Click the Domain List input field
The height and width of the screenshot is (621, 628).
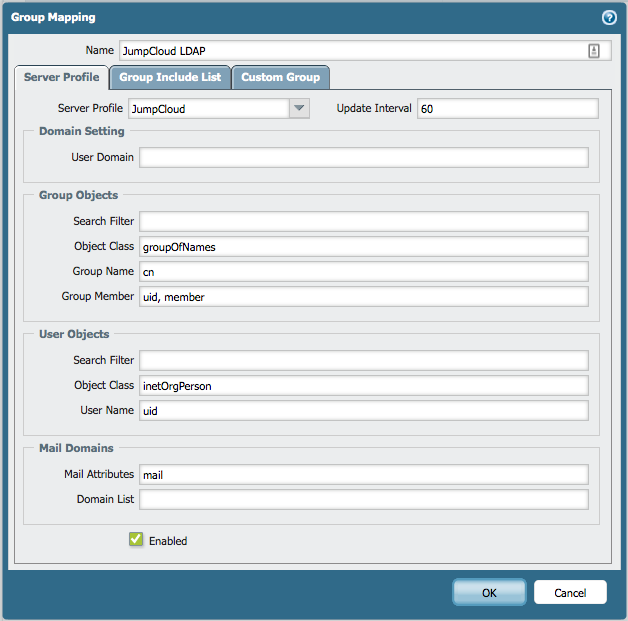(363, 499)
